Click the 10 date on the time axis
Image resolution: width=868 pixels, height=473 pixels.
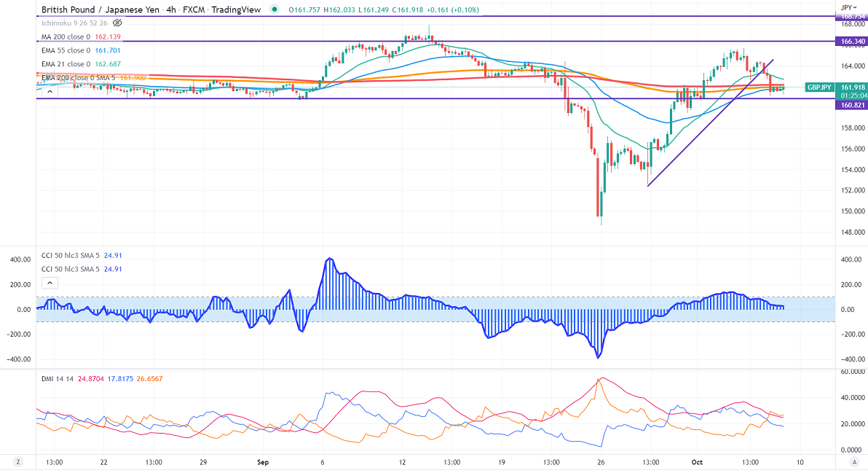(x=800, y=462)
